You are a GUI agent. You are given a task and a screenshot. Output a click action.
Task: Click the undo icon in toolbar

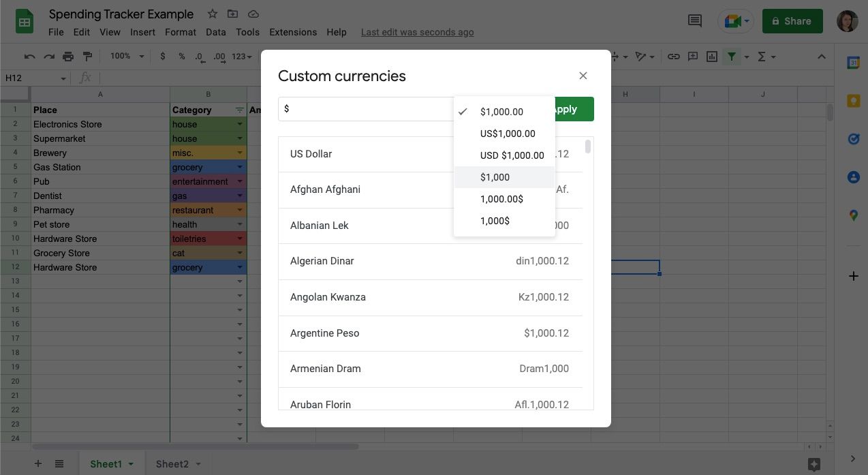tap(29, 57)
